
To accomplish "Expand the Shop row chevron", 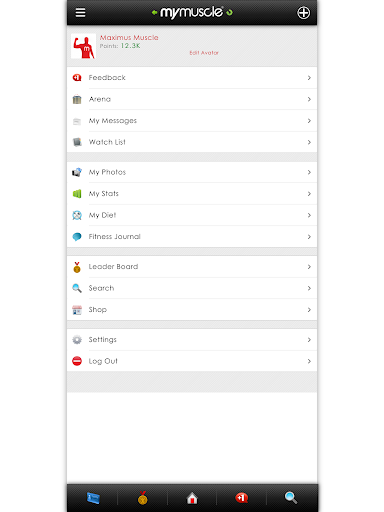I will pyautogui.click(x=309, y=310).
